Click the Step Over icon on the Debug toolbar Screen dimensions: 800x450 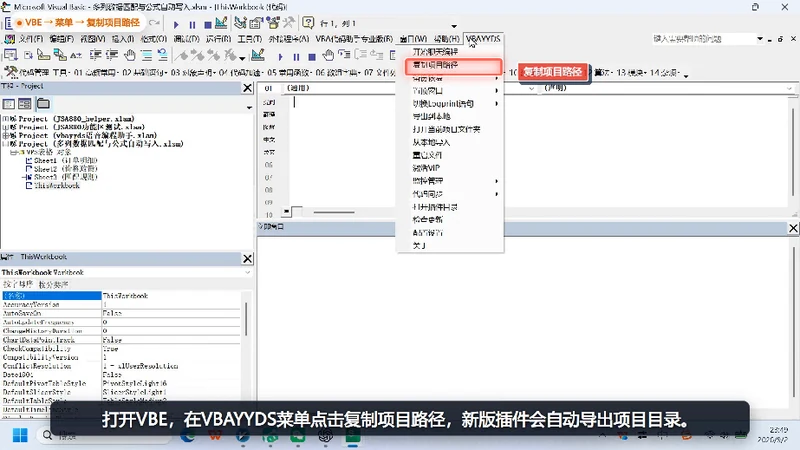[x=361, y=55]
